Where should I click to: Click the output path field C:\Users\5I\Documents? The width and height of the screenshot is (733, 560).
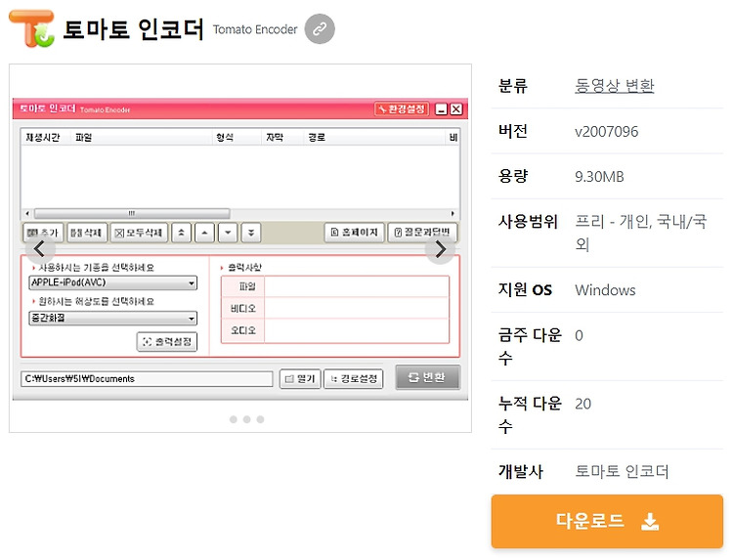tap(147, 378)
